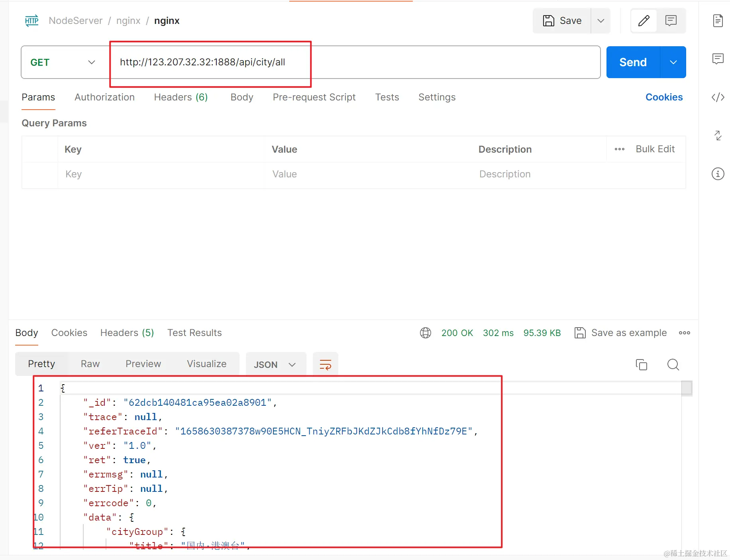The image size is (730, 560).
Task: Click Save as example
Action: coord(621,333)
